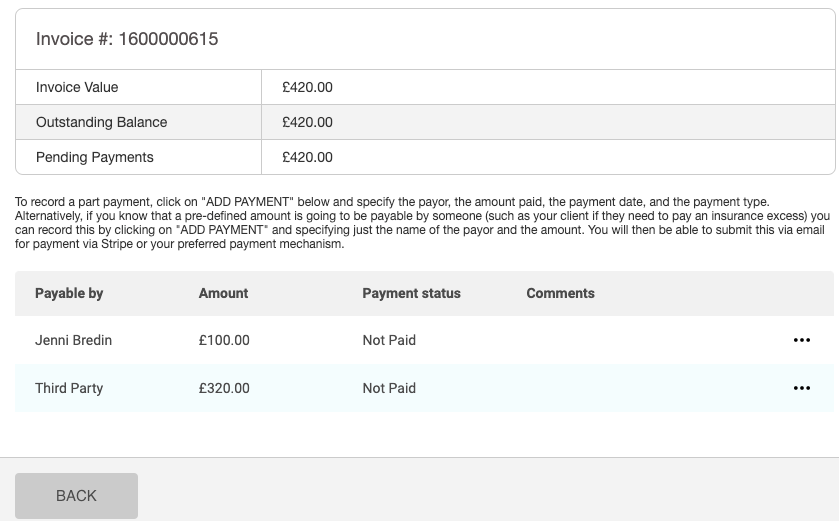The height and width of the screenshot is (521, 839).
Task: Click the Invoice # 1600000615 heading
Action: (x=127, y=39)
